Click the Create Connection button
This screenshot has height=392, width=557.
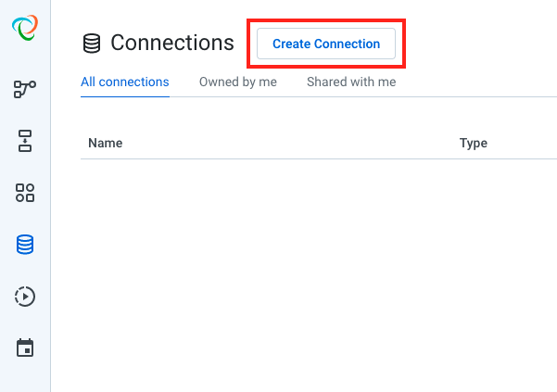[326, 44]
